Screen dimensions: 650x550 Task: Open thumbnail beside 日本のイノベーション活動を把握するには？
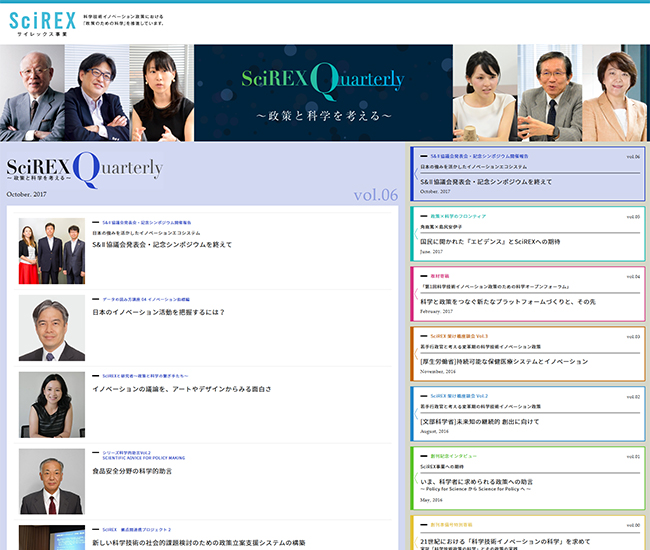[52, 328]
